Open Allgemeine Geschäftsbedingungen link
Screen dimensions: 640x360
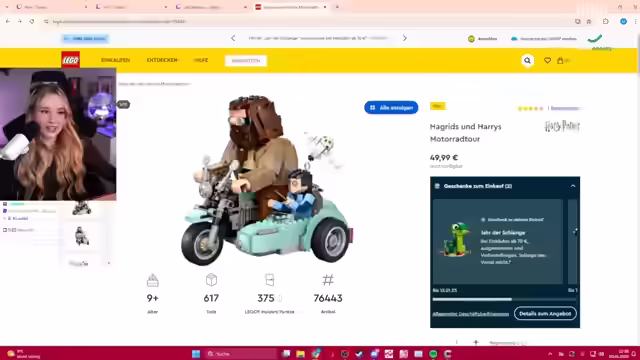(x=471, y=314)
